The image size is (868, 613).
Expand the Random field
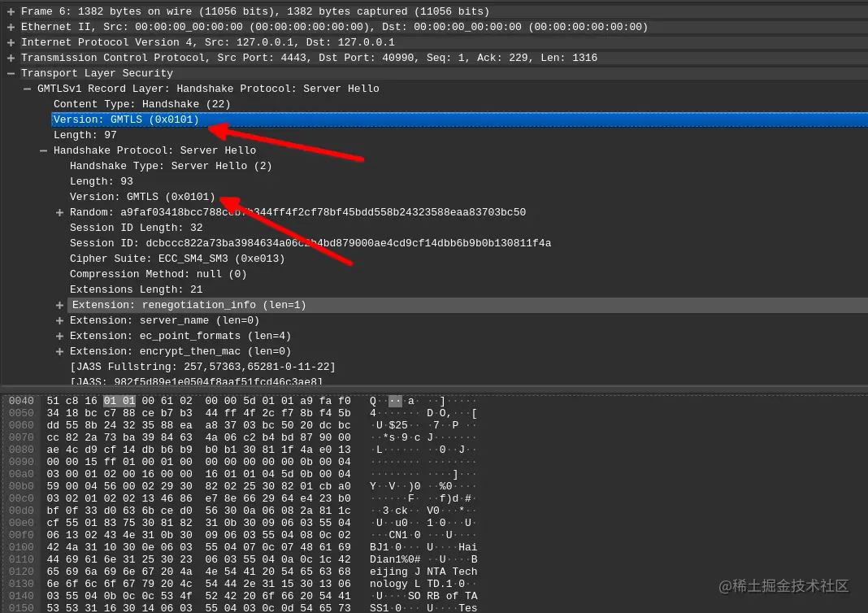(x=59, y=211)
